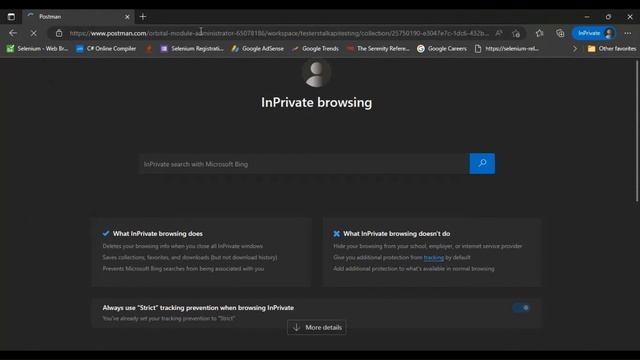Click the page vertical scrollbar
640x360 pixels.
[637, 131]
